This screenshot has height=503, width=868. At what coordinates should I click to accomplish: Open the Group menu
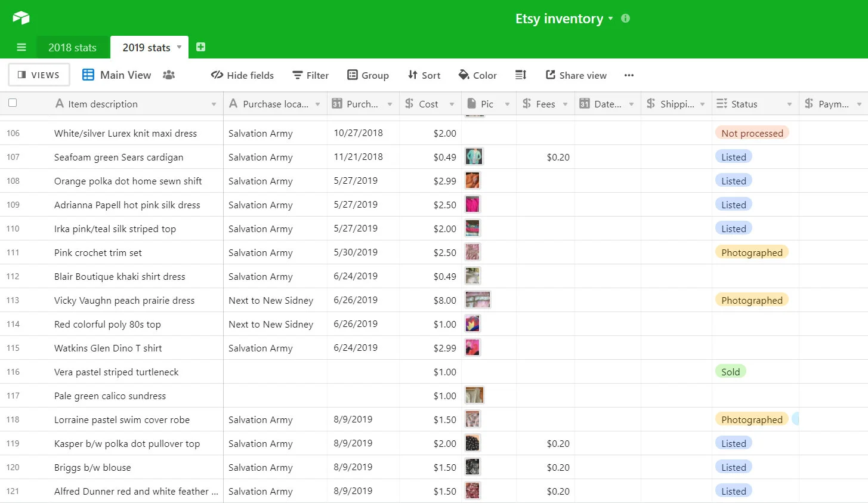pyautogui.click(x=368, y=75)
